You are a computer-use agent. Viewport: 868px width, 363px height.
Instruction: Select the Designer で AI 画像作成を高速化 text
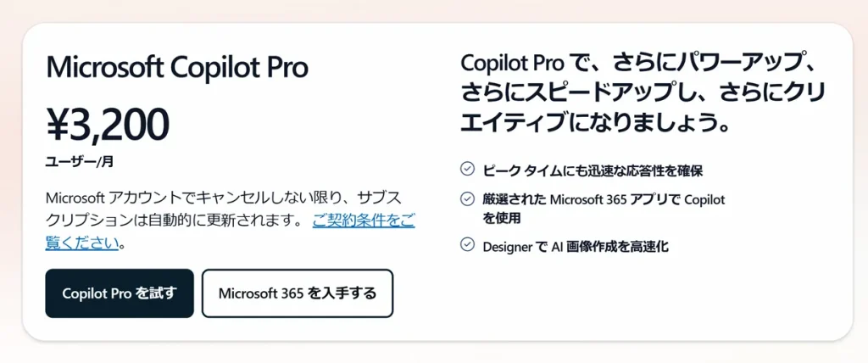[576, 246]
